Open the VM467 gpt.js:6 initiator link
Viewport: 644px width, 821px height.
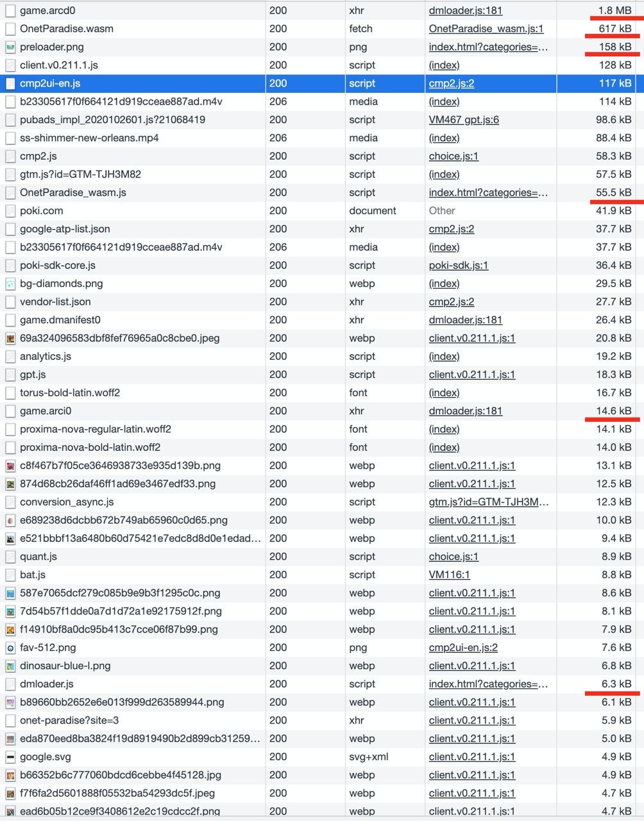pos(464,120)
